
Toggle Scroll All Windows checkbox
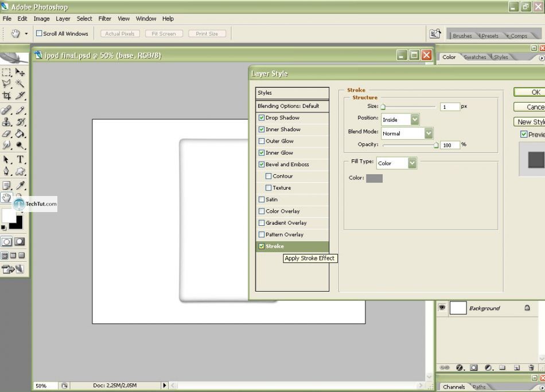tap(39, 33)
